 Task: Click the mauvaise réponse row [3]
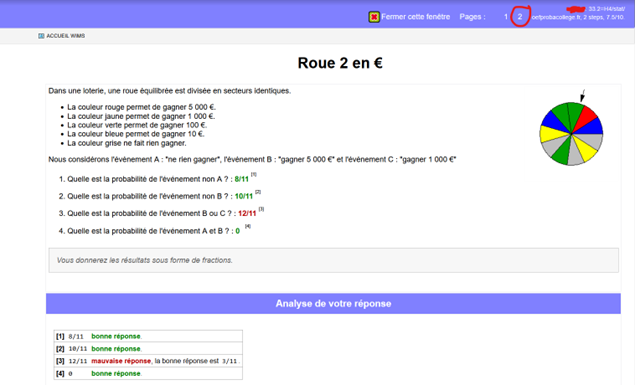[148, 361]
